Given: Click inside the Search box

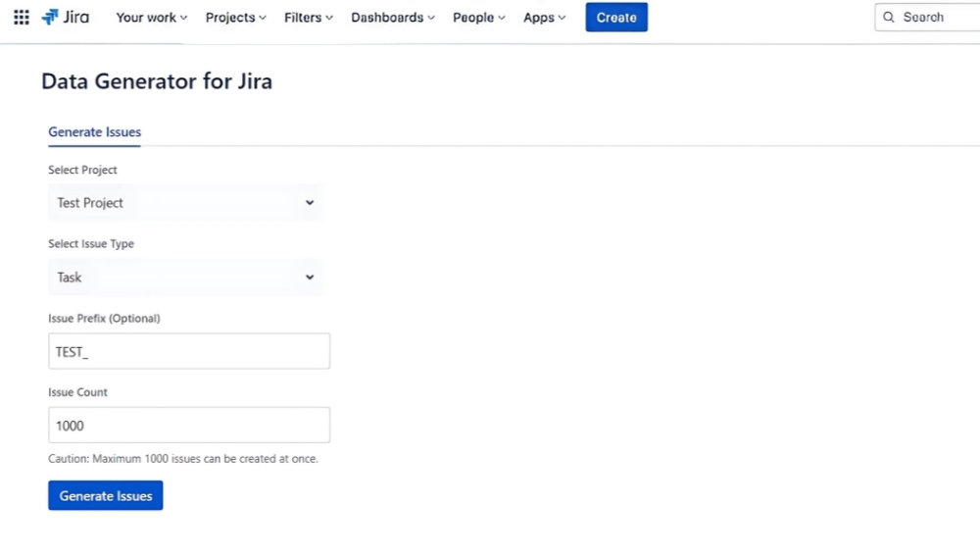Looking at the screenshot, I should pyautogui.click(x=936, y=18).
